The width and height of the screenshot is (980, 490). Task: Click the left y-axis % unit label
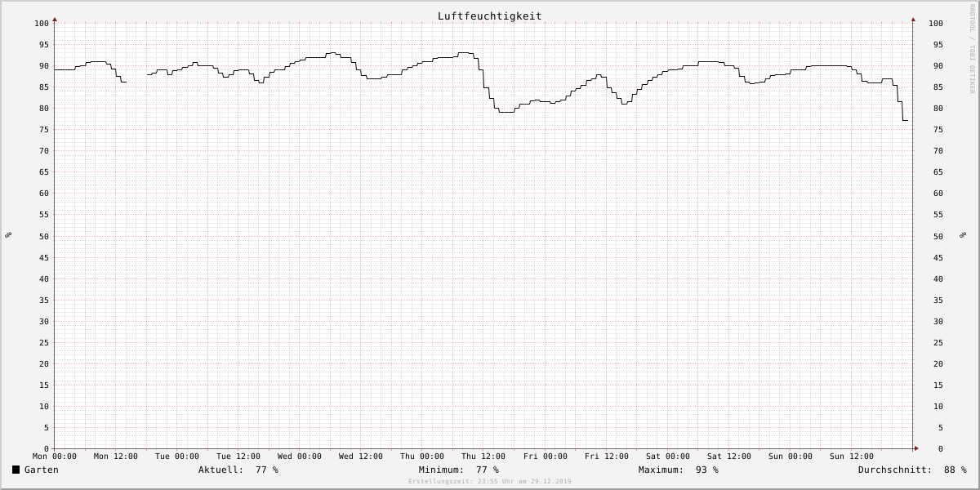(8, 235)
